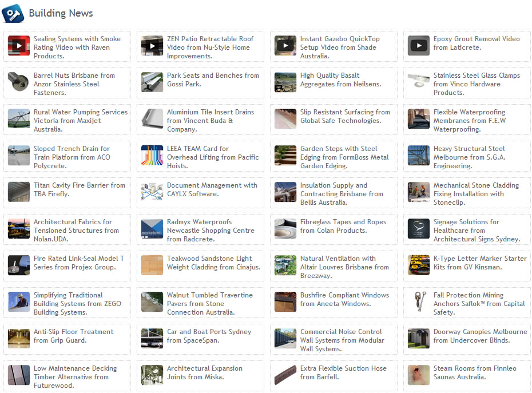This screenshot has width=532, height=393.
Task: Open the Commercial Noise Control Wall thumbnail
Action: [285, 339]
